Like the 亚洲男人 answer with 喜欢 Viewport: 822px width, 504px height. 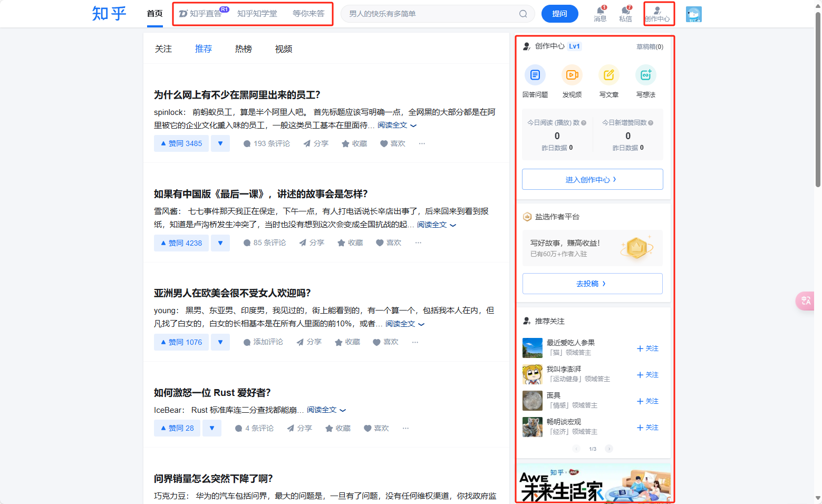pyautogui.click(x=385, y=342)
